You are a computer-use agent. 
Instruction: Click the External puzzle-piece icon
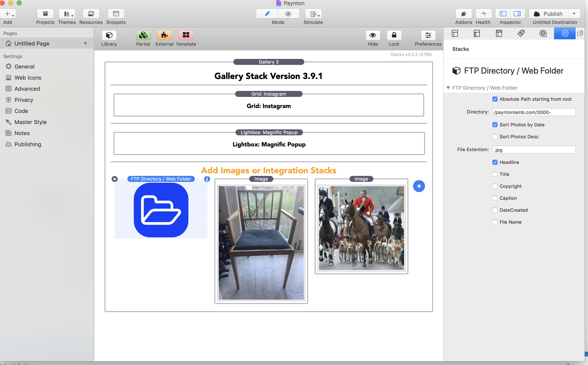tap(164, 35)
